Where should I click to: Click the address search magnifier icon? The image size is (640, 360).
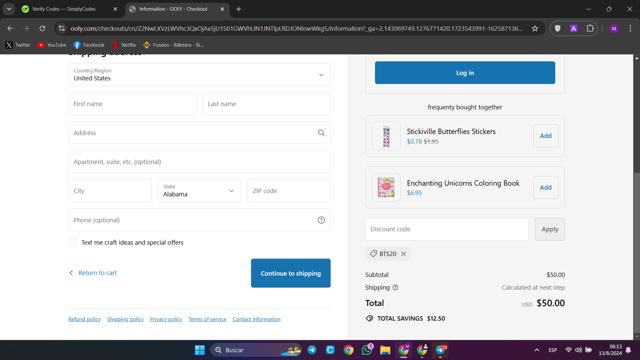[321, 133]
